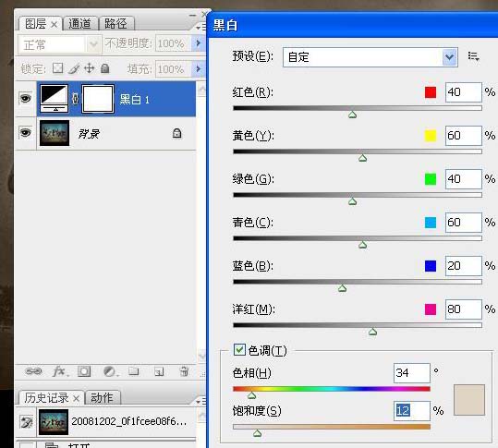Create a new layer group

pos(134,371)
